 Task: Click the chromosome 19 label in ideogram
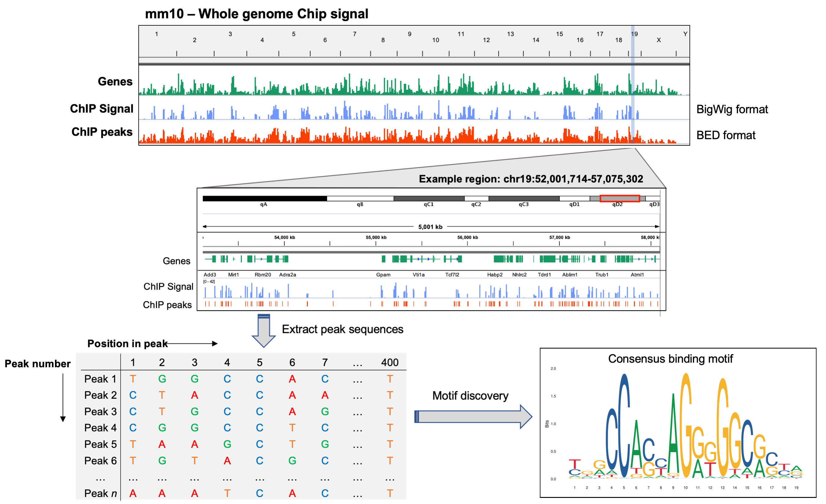[634, 34]
